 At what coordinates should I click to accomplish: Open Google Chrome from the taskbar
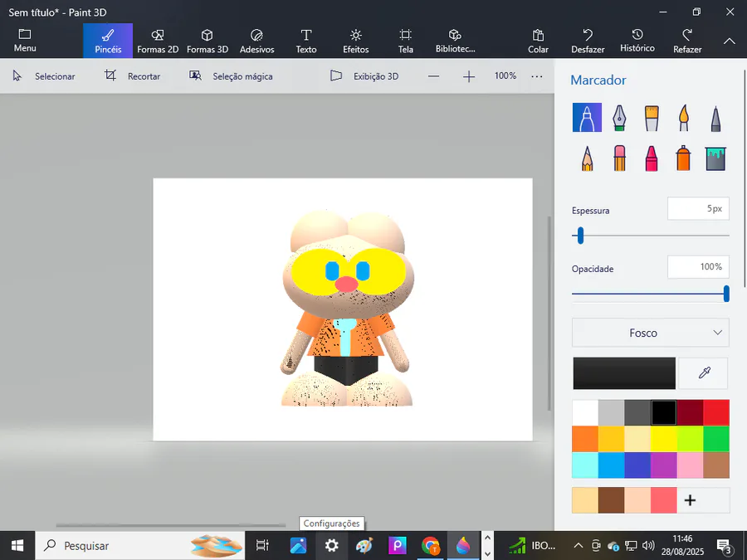pos(431,546)
